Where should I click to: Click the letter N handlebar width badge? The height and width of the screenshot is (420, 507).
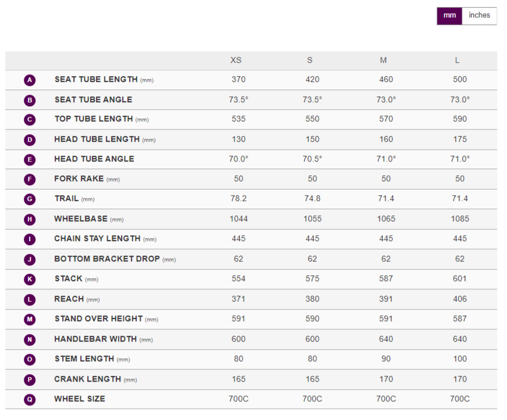[x=30, y=340]
